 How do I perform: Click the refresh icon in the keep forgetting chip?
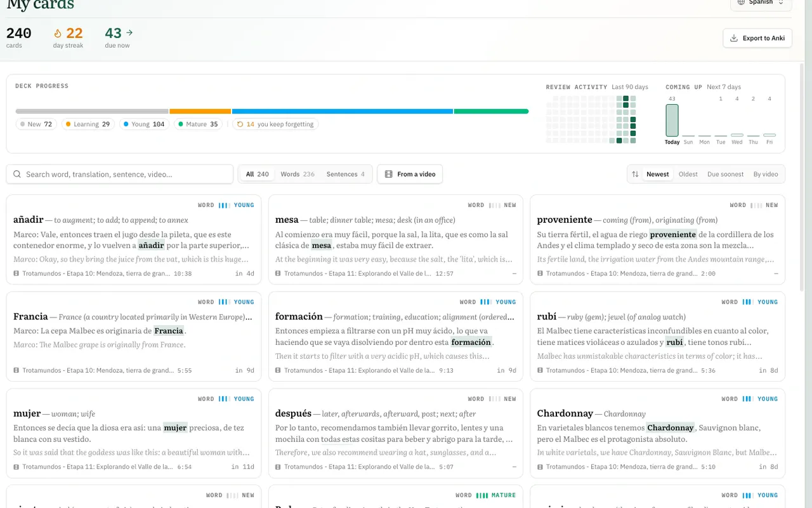tap(240, 124)
